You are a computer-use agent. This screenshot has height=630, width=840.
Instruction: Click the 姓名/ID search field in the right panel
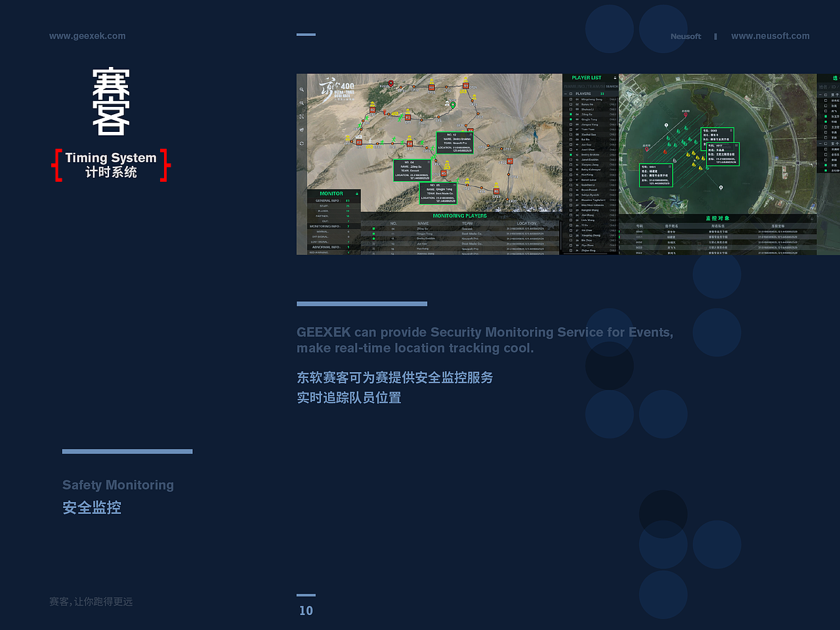click(828, 87)
